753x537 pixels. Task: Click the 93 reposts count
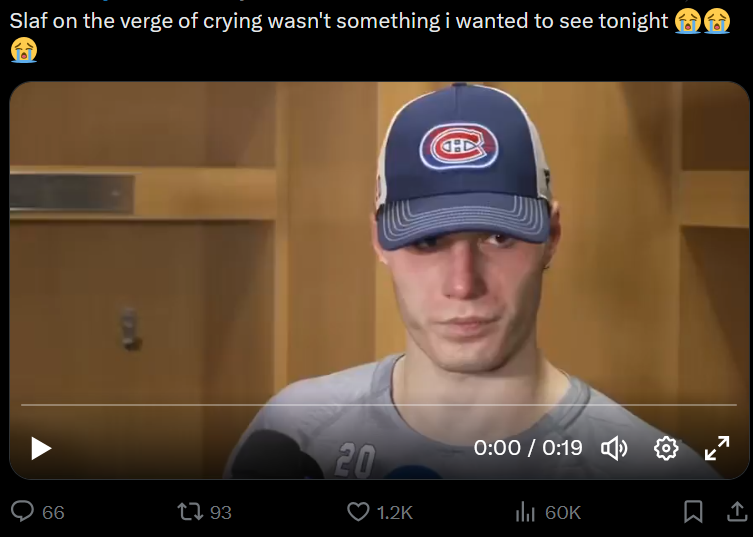coord(220,512)
